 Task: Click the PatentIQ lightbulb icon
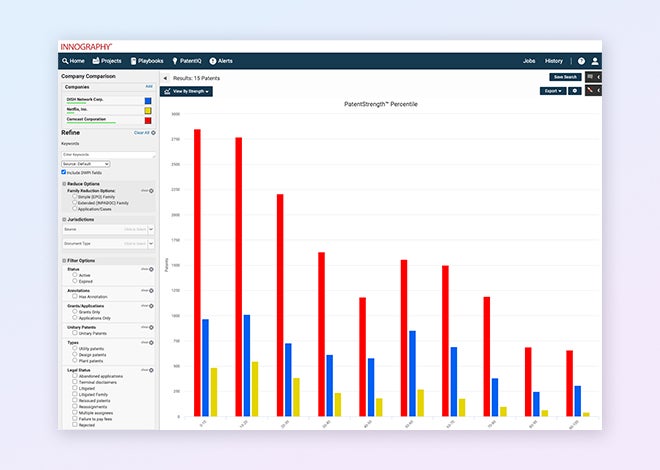click(x=175, y=61)
